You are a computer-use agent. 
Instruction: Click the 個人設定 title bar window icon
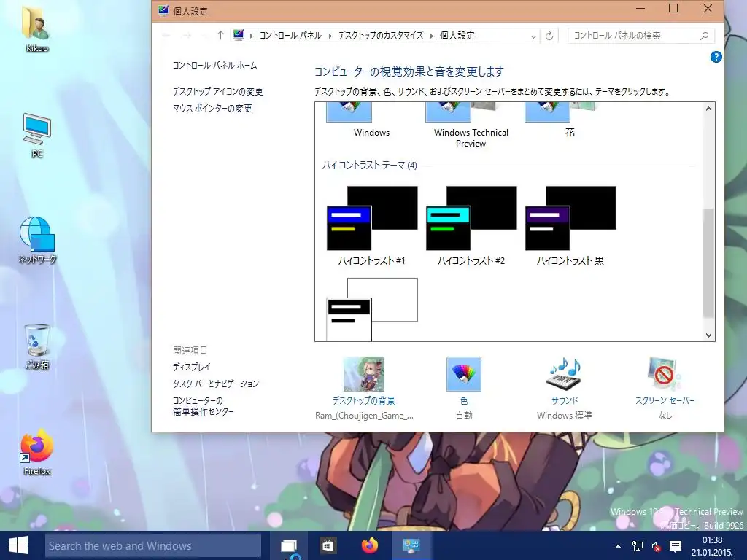coord(163,10)
